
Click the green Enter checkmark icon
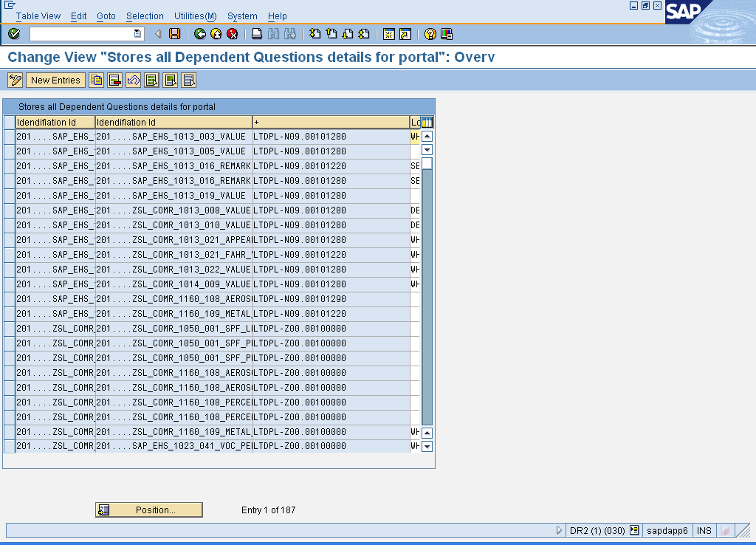(x=14, y=34)
